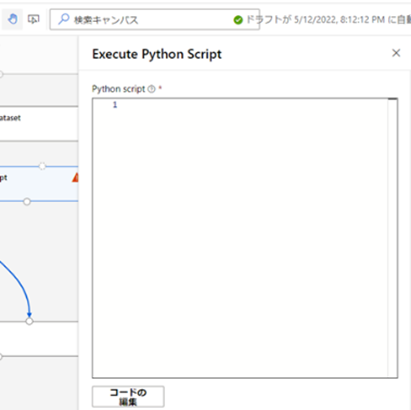Click the コードの編集 button

(x=128, y=397)
